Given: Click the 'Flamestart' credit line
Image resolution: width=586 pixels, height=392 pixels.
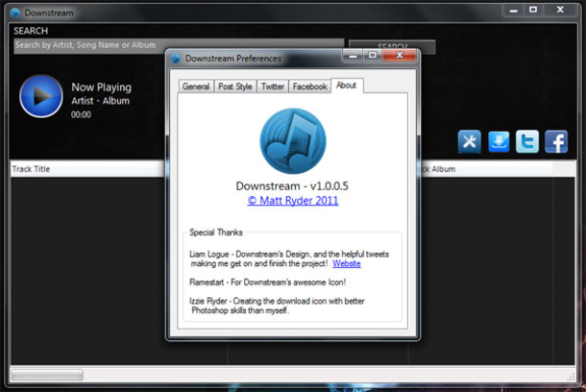Looking at the screenshot, I should point(268,282).
